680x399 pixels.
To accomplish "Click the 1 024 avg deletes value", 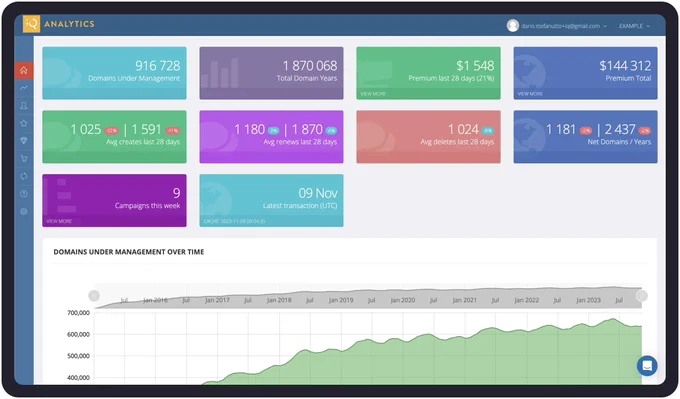I will (463, 129).
